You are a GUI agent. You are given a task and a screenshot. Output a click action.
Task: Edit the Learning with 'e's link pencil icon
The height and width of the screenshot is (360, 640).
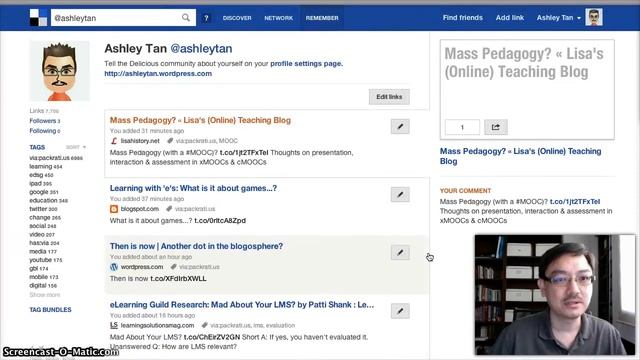pyautogui.click(x=400, y=194)
